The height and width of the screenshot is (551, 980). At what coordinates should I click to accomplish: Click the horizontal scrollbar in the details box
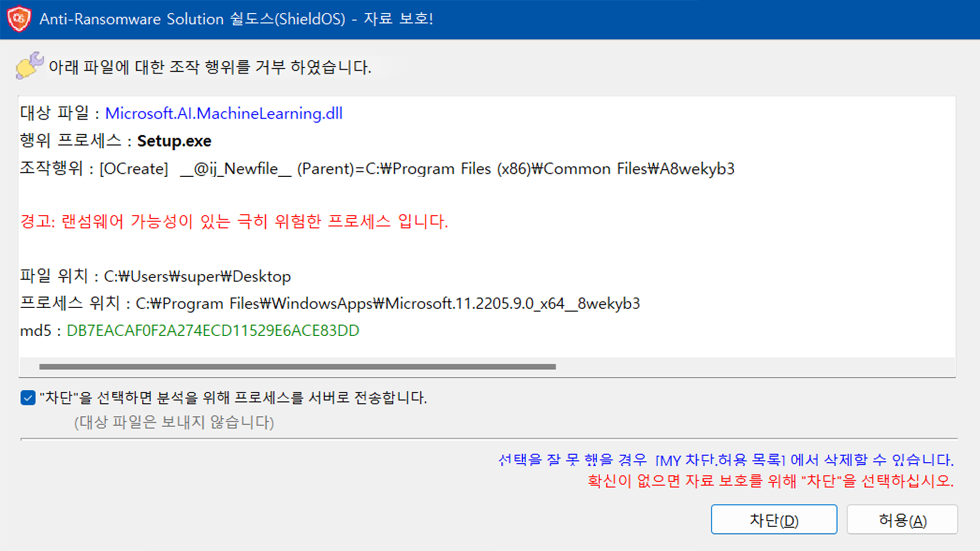[298, 366]
